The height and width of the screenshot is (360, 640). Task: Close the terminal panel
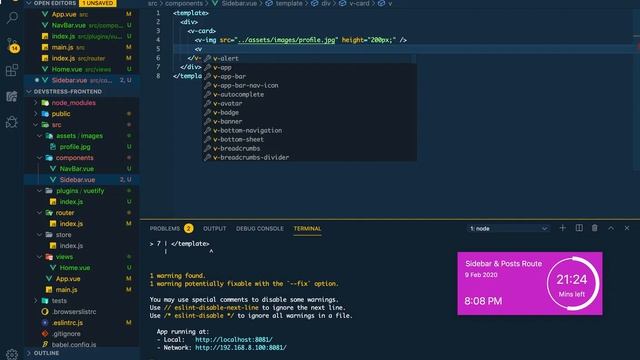[627, 228]
